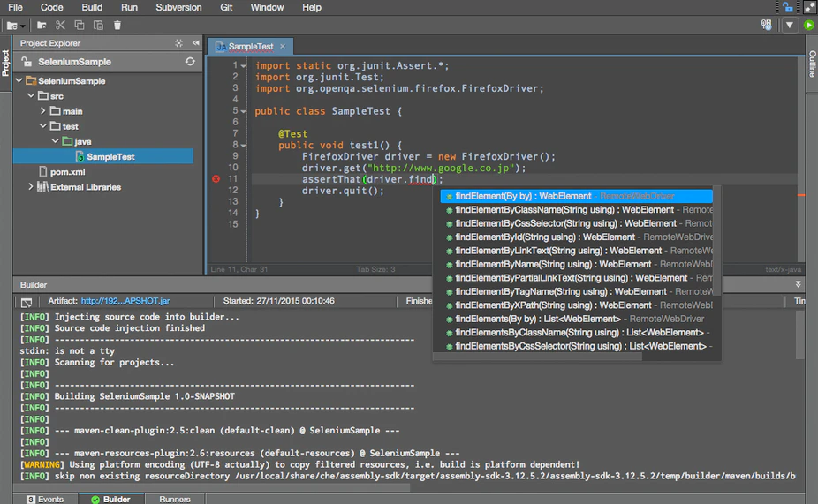Open the artifact link http://192...APSHOT.jar
The height and width of the screenshot is (504, 818).
(x=125, y=301)
